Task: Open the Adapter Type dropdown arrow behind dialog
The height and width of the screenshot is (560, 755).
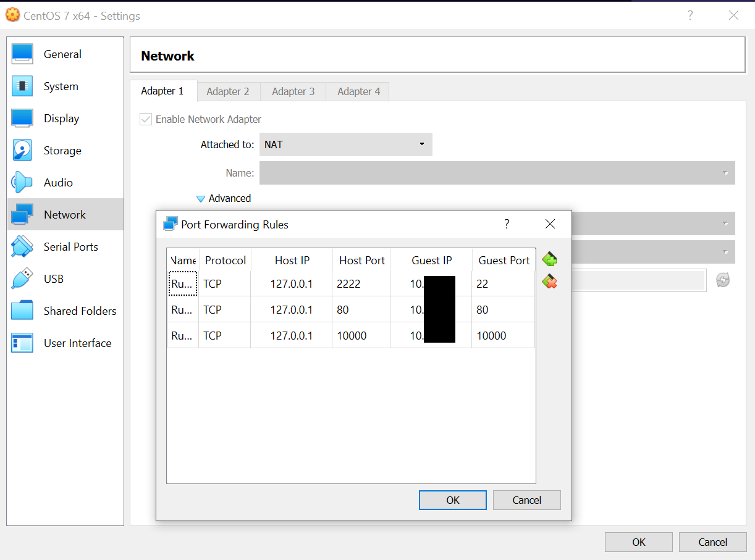Action: 725,224
